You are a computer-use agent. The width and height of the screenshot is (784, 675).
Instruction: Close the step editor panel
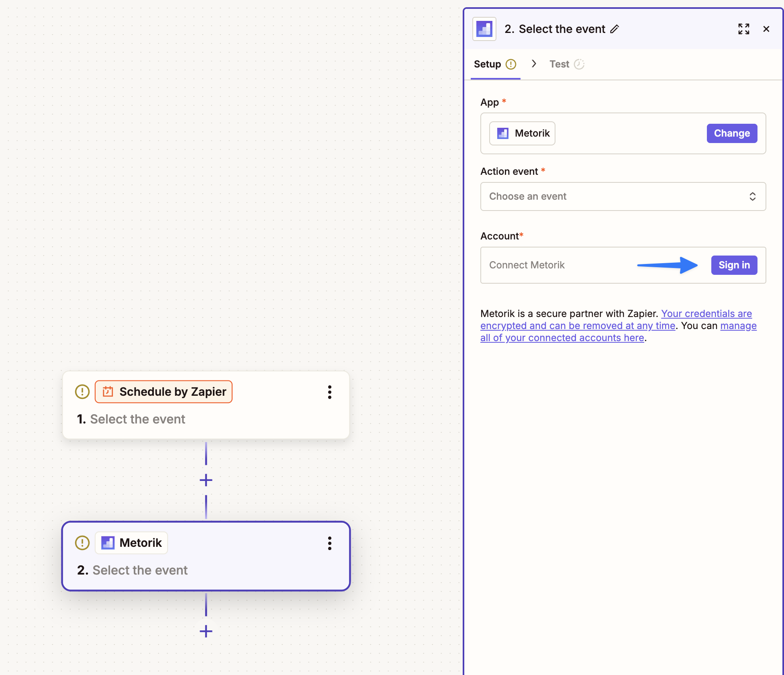[766, 29]
